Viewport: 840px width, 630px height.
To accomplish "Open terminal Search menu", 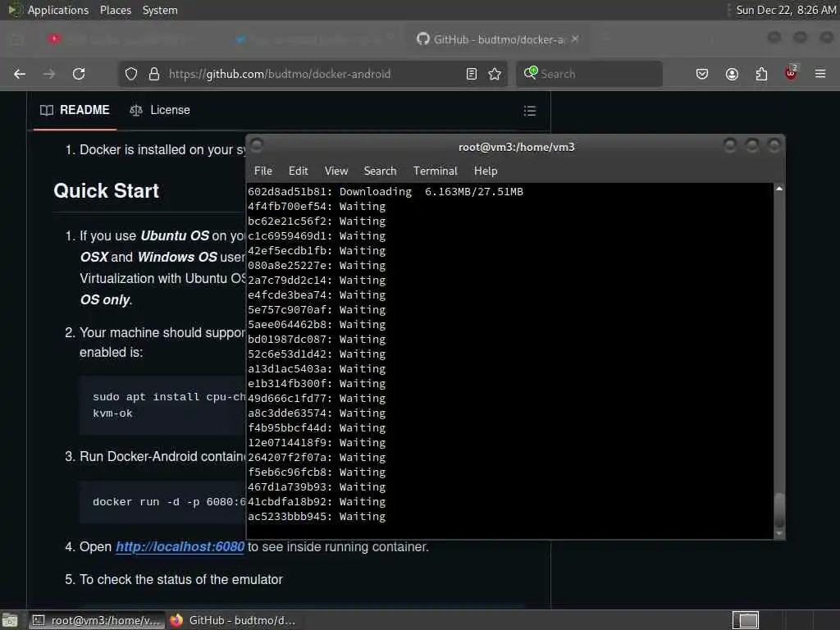I will [381, 171].
